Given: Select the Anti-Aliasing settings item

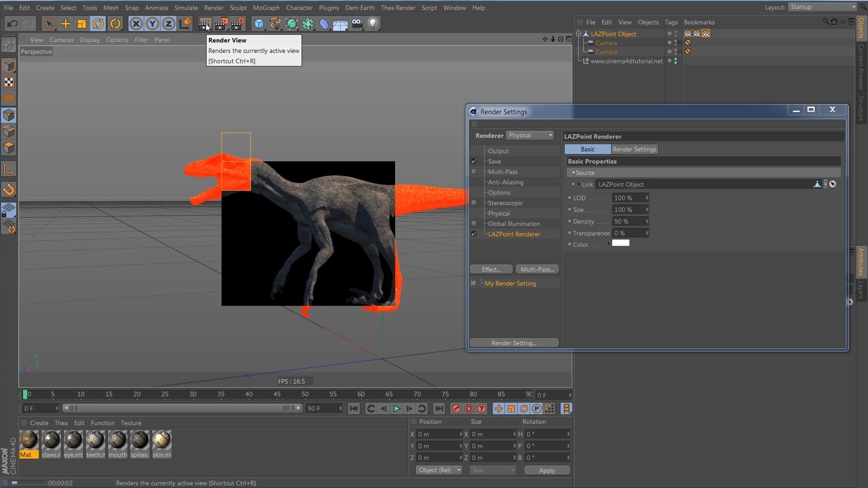Looking at the screenshot, I should pos(506,182).
